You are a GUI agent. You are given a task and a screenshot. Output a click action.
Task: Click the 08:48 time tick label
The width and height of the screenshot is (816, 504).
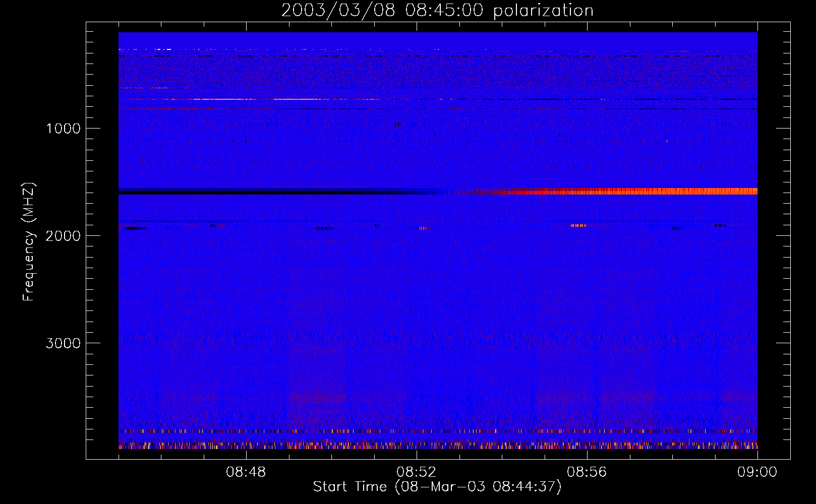point(246,472)
